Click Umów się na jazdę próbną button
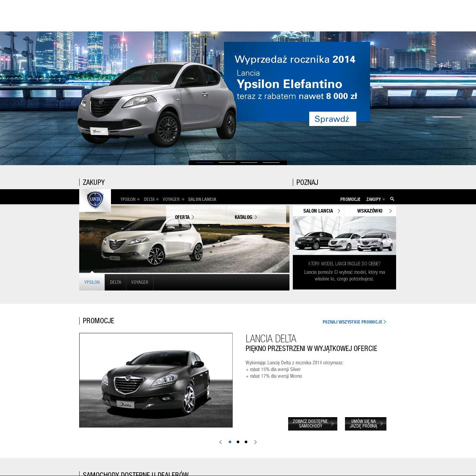The image size is (476, 476). pyautogui.click(x=365, y=424)
